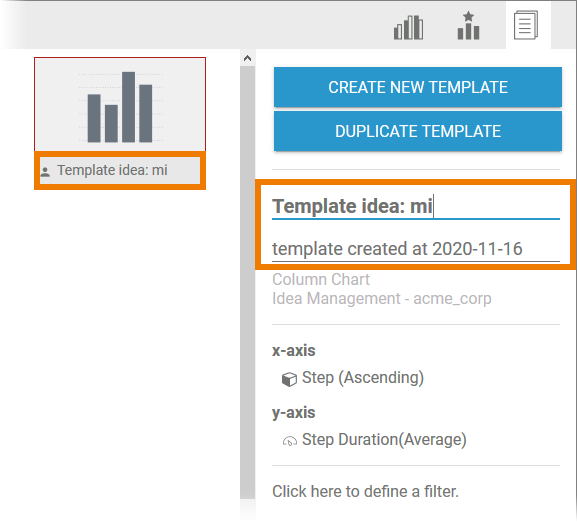Open the bar chart panel icon
The width and height of the screenshot is (577, 522).
(408, 27)
